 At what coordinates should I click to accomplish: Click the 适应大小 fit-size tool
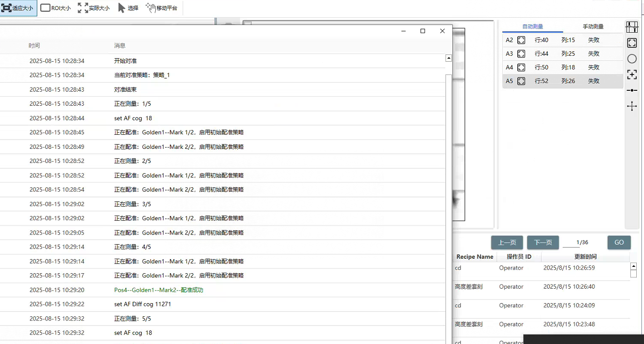click(18, 8)
